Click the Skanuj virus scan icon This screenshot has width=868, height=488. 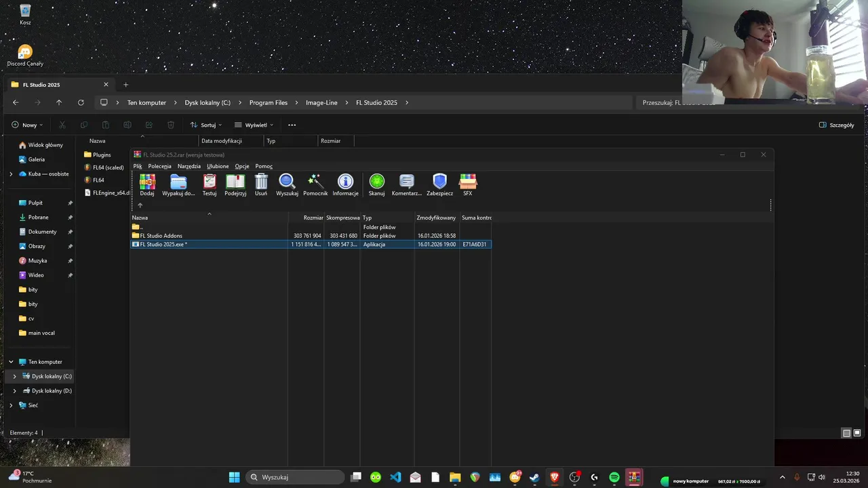point(376,184)
